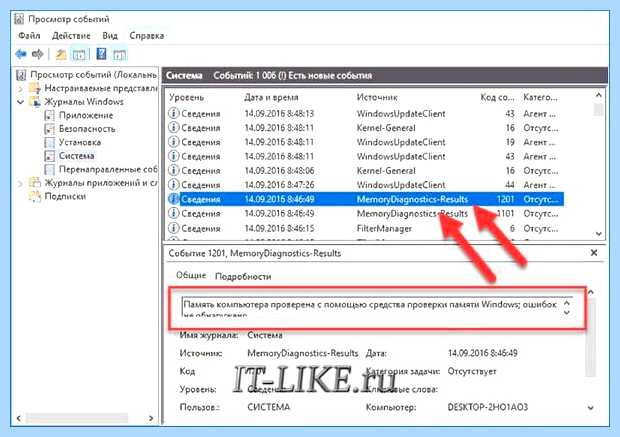Image resolution: width=620 pixels, height=437 pixels.
Task: Click info icon of selected event 1201
Action: (x=173, y=199)
